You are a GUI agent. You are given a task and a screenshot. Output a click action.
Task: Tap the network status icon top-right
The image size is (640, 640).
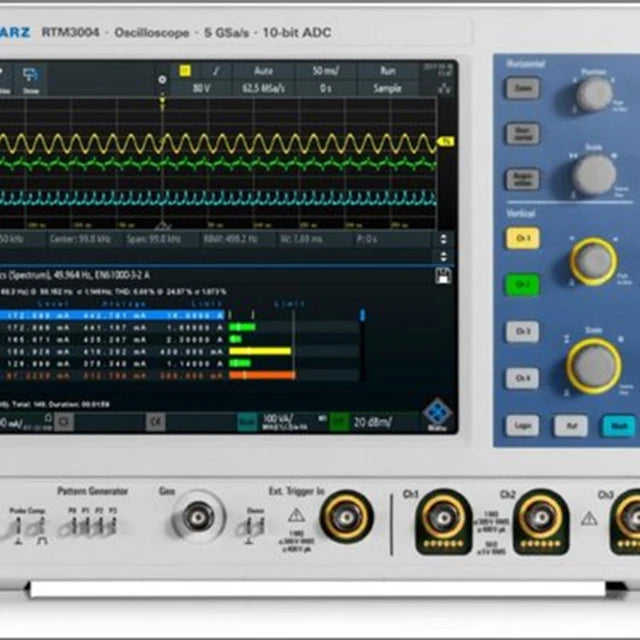click(444, 88)
